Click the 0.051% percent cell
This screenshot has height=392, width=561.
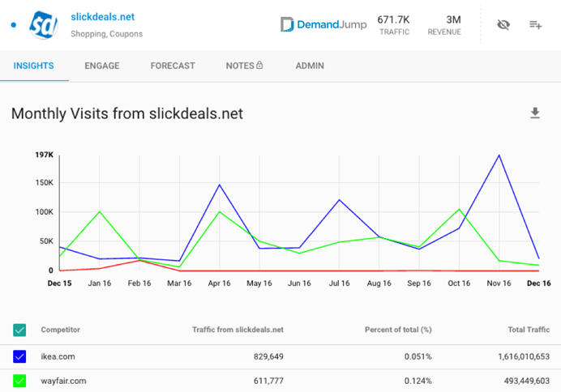coord(418,356)
